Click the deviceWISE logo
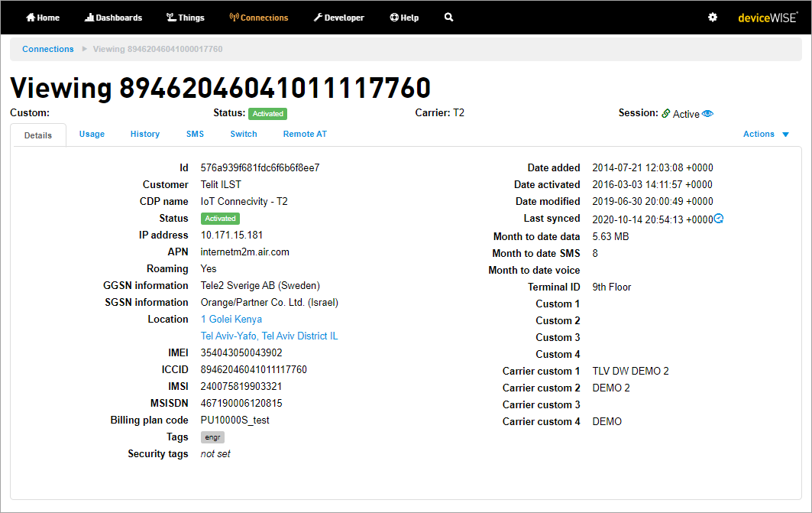Viewport: 812px width, 513px height. [x=768, y=18]
